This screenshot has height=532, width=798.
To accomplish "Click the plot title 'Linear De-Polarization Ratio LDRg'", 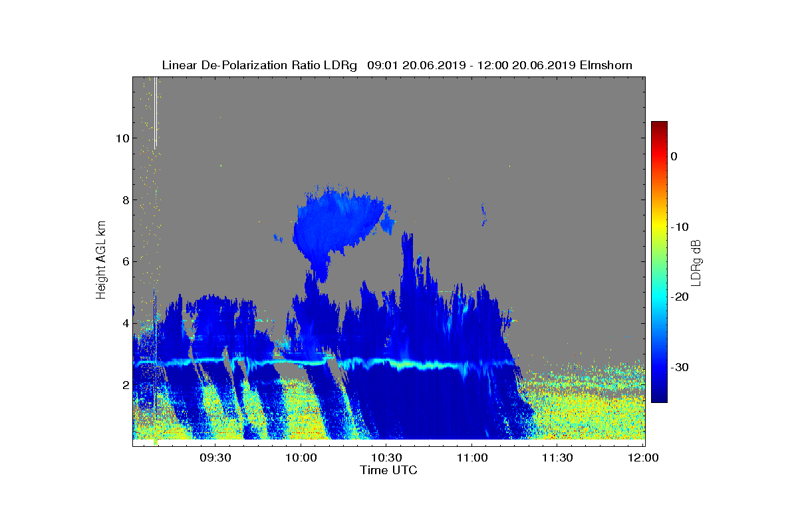I will pos(259,65).
